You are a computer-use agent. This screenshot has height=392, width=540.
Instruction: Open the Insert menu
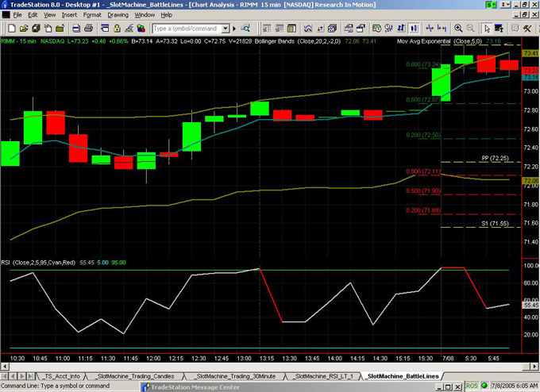click(69, 15)
